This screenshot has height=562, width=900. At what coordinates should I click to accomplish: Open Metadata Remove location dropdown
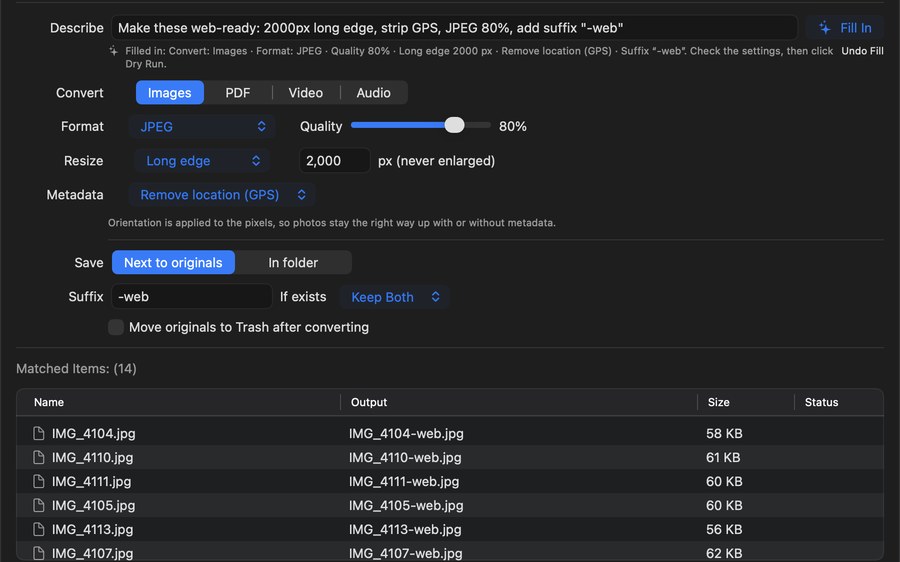222,195
